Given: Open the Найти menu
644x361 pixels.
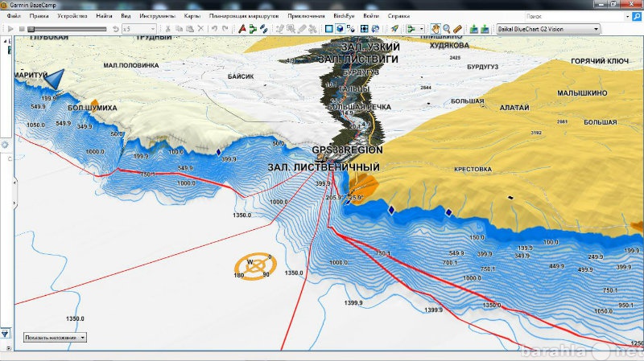Looking at the screenshot, I should [x=105, y=16].
